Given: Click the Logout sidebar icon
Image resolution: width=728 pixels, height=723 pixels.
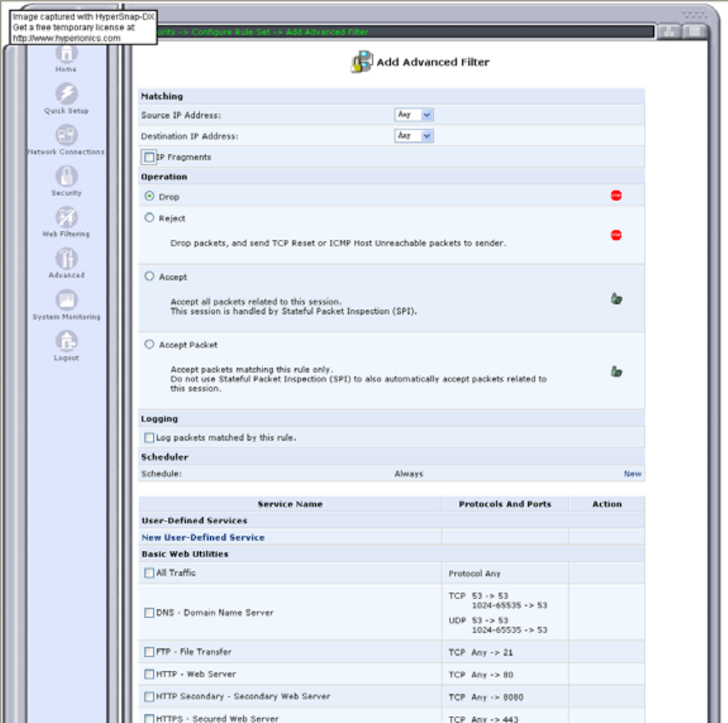Looking at the screenshot, I should [66, 341].
